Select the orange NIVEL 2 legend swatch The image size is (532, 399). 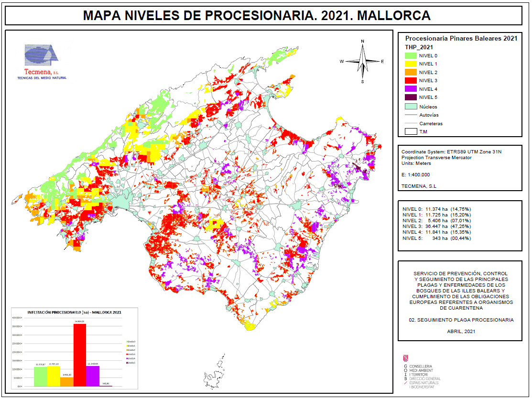(x=411, y=73)
